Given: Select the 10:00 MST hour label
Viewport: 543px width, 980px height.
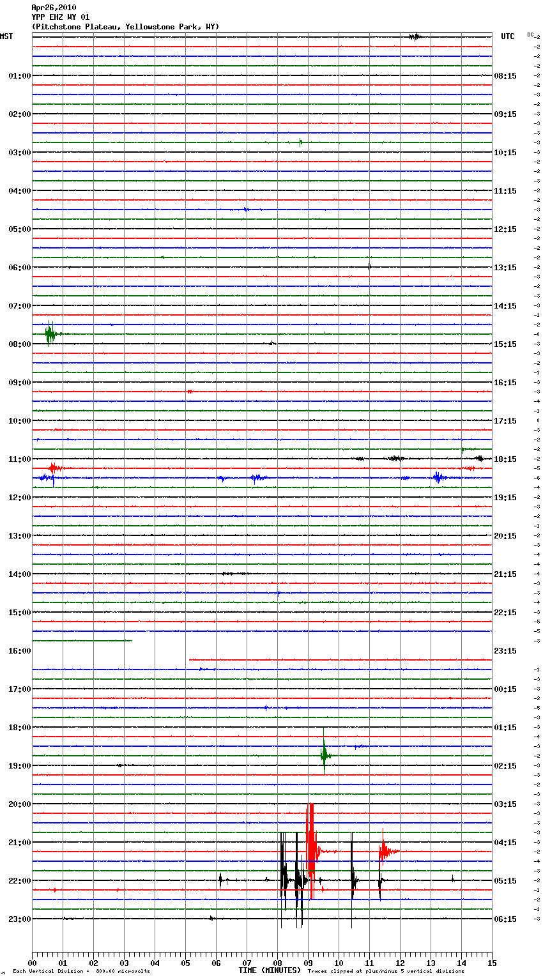Looking at the screenshot, I should tap(20, 421).
